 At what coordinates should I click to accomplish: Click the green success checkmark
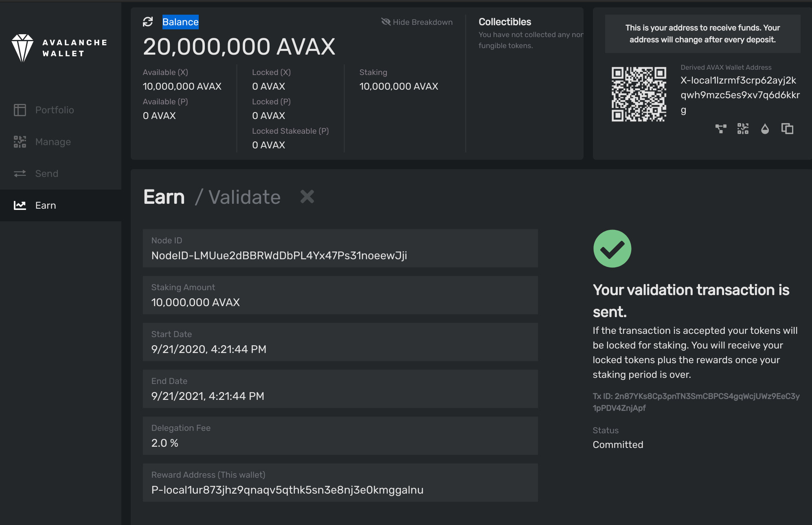[x=612, y=249]
